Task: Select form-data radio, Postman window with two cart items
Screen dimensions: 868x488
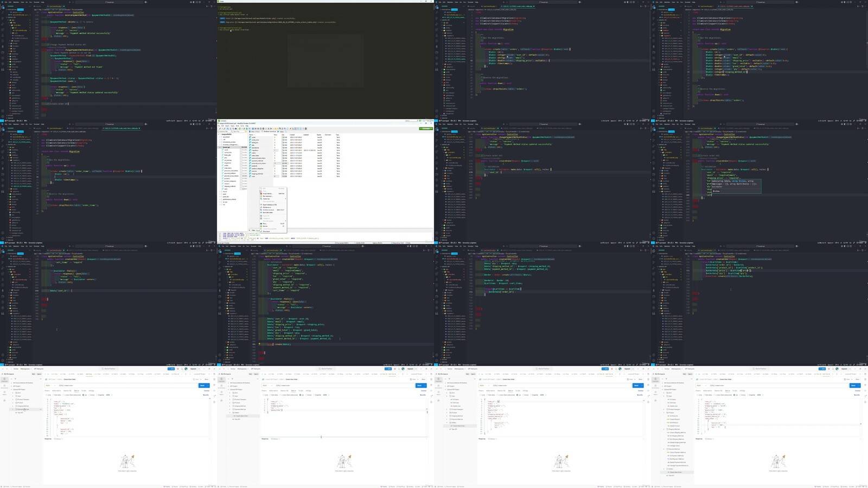Action: tap(57, 395)
